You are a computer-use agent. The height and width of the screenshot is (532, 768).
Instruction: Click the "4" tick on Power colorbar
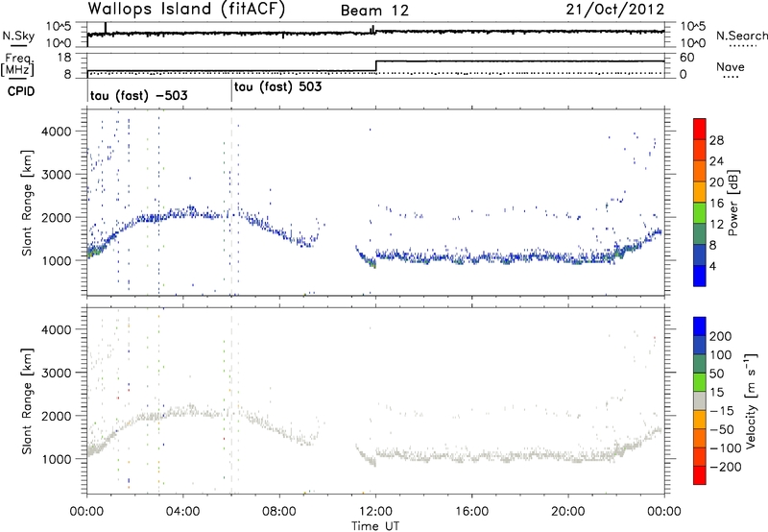[x=713, y=267]
